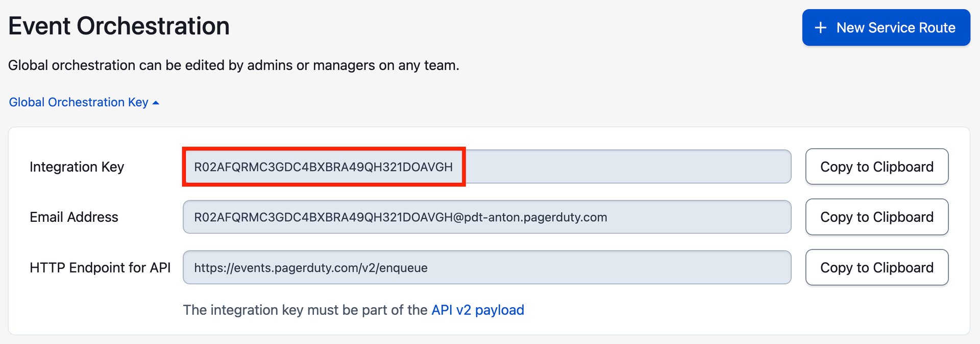Select the events.pagerduty.com enqueue URL text
980x344 pixels.
click(310, 267)
